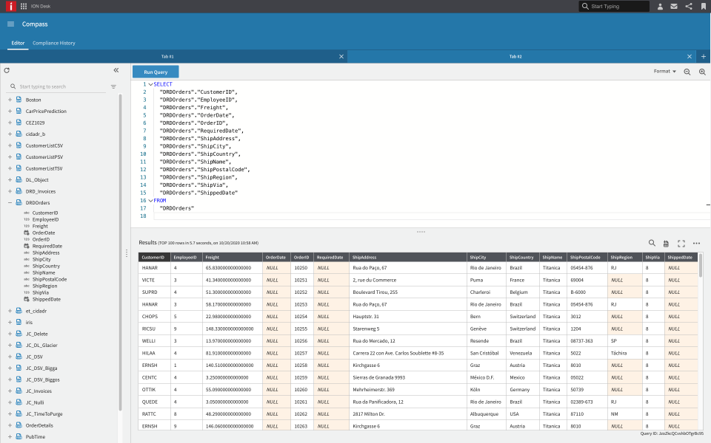Click the filter icon next to search

113,87
